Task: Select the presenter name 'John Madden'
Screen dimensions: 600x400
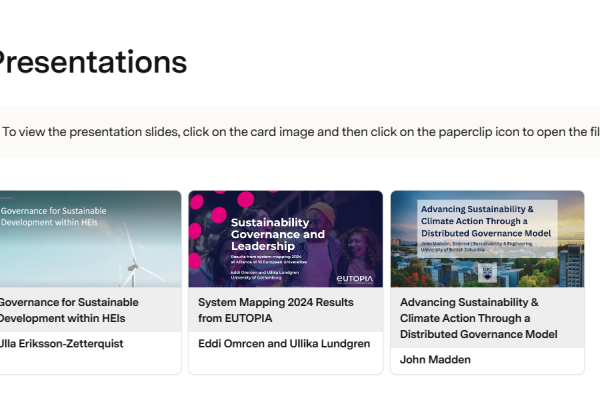Action: pos(435,360)
